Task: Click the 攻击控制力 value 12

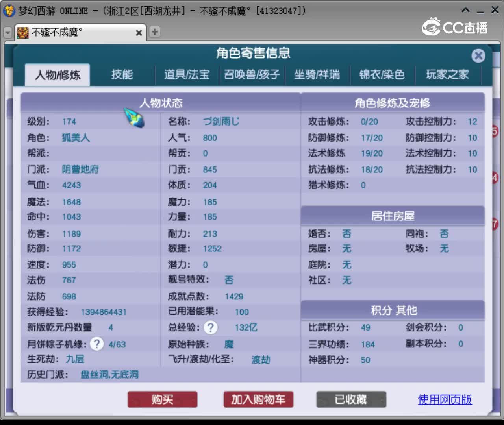Action: click(x=472, y=122)
